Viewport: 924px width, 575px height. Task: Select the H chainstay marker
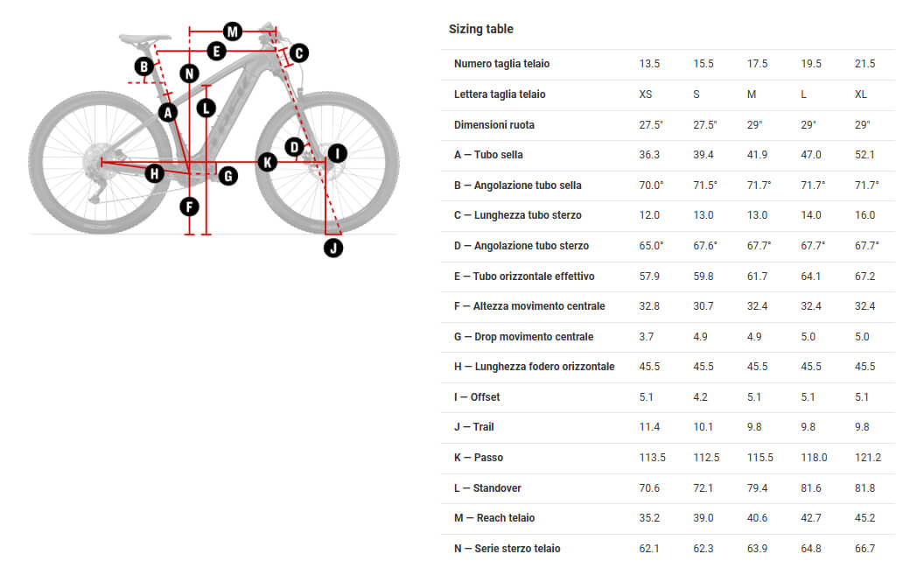(154, 173)
